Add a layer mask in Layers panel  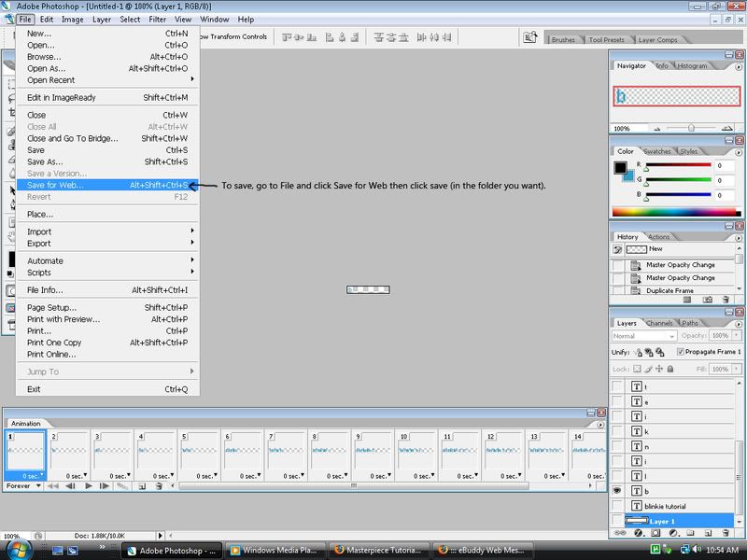[x=656, y=533]
